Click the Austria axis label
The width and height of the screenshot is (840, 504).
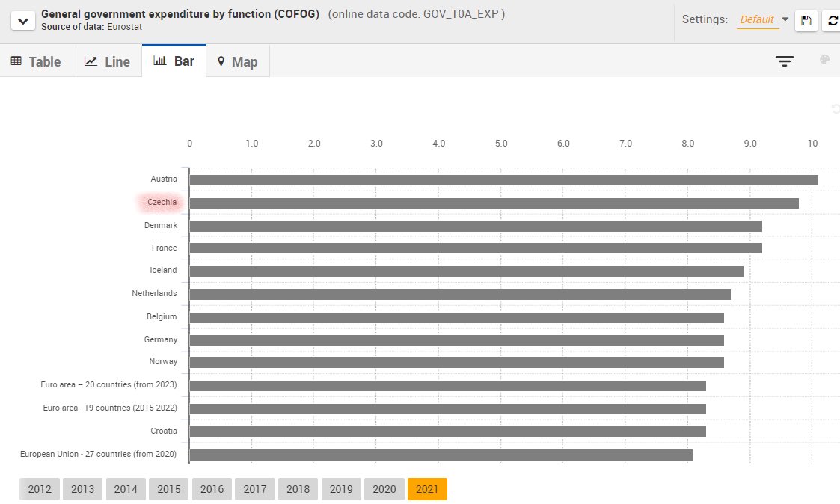163,179
